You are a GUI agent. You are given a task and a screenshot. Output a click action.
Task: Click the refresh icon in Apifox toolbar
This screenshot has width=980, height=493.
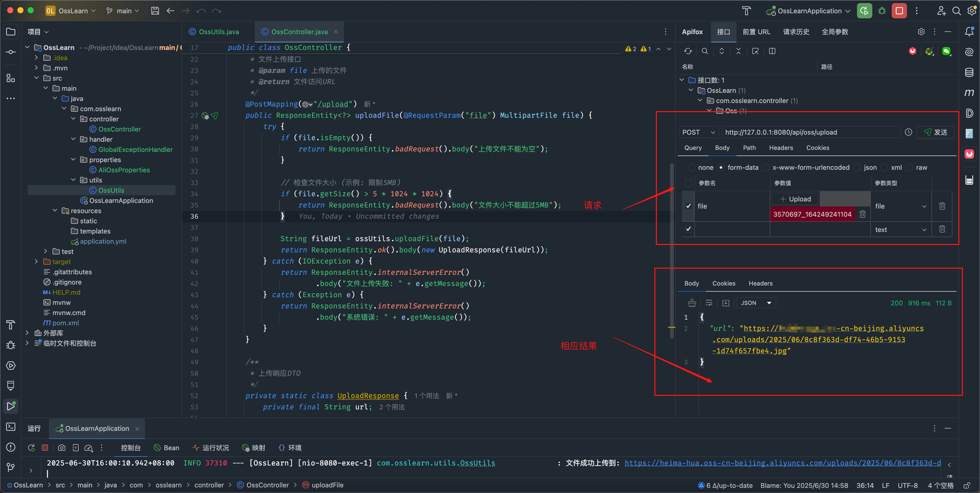point(688,51)
